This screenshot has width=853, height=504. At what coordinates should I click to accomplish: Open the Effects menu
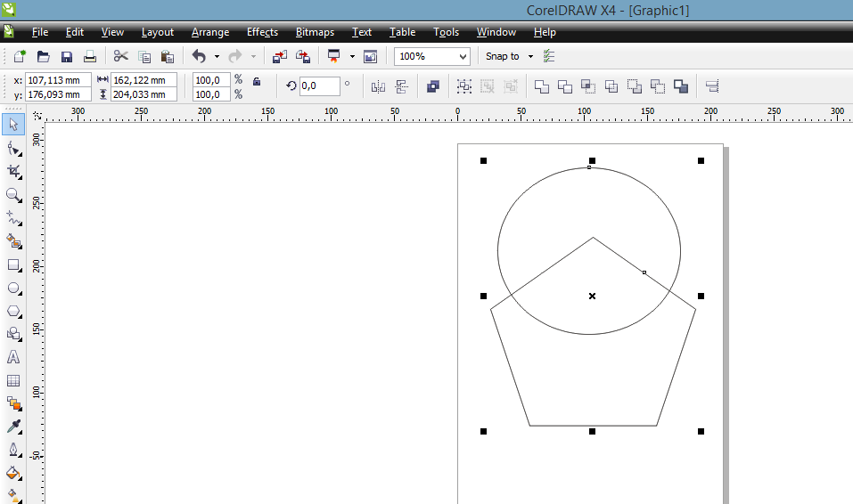(x=262, y=32)
